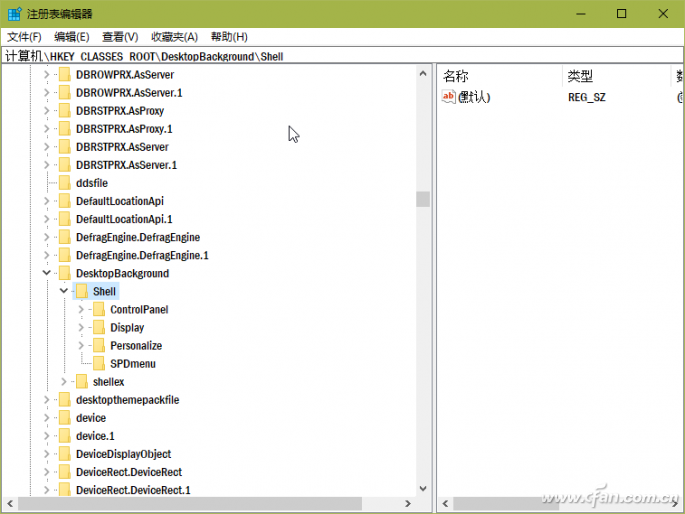Collapse the Shell key
This screenshot has width=685, height=514.
[x=64, y=291]
